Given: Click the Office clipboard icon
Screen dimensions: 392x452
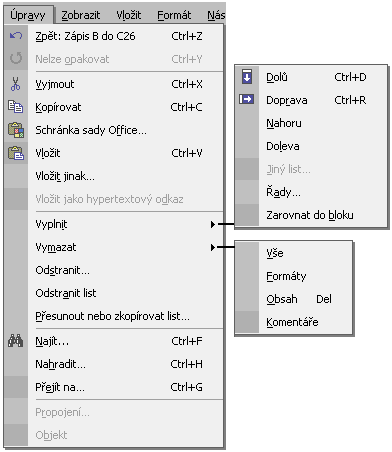Looking at the screenshot, I should tap(16, 130).
